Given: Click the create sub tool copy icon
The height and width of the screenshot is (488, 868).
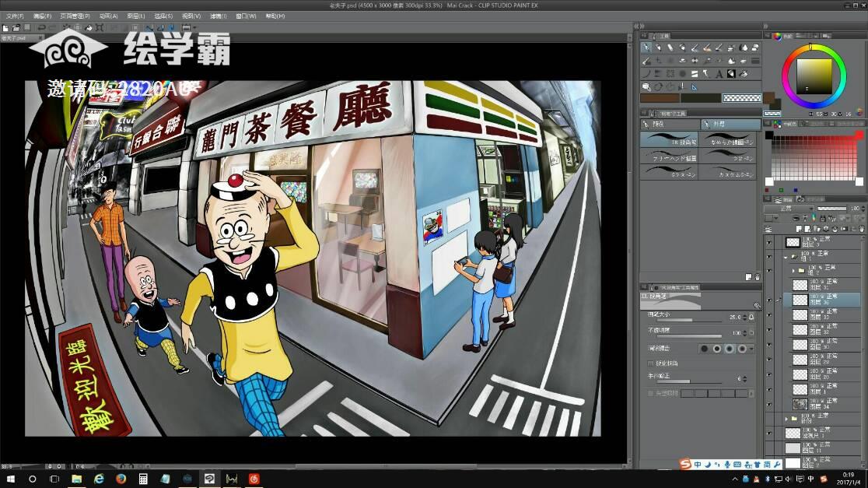Looking at the screenshot, I should (x=748, y=276).
